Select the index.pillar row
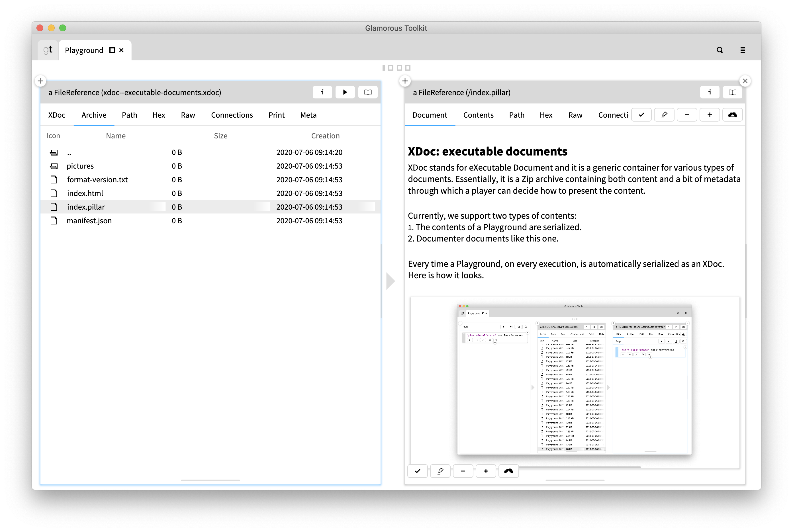This screenshot has width=793, height=532. tap(210, 207)
